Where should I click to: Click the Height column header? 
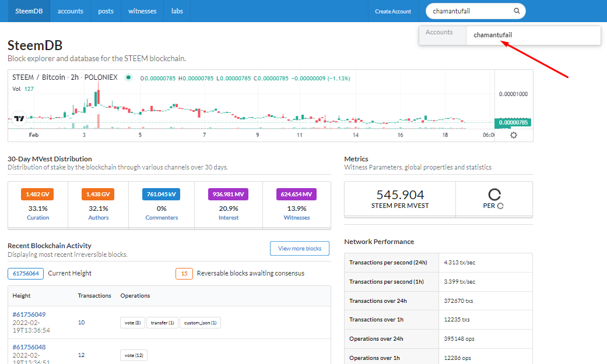pyautogui.click(x=22, y=295)
